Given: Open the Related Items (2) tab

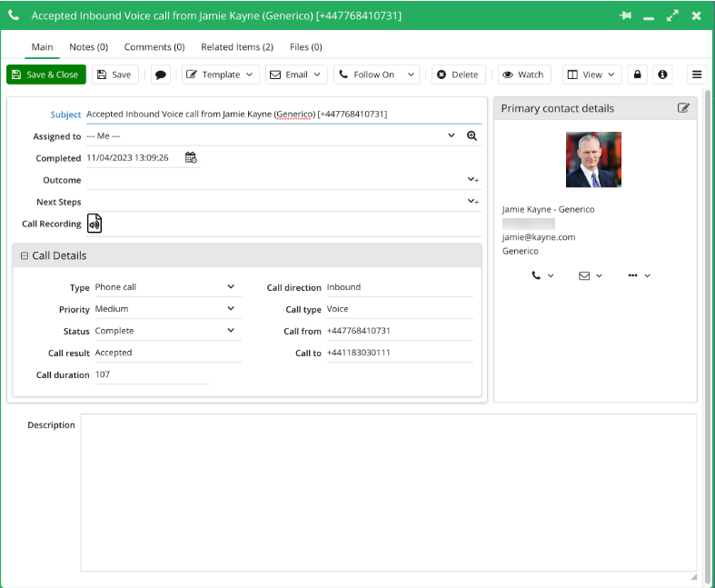Looking at the screenshot, I should pyautogui.click(x=237, y=47).
